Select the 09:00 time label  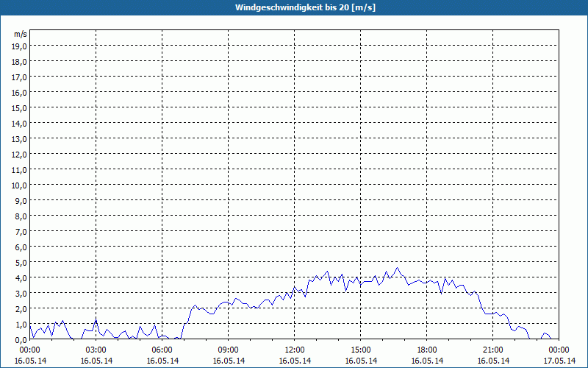(229, 350)
